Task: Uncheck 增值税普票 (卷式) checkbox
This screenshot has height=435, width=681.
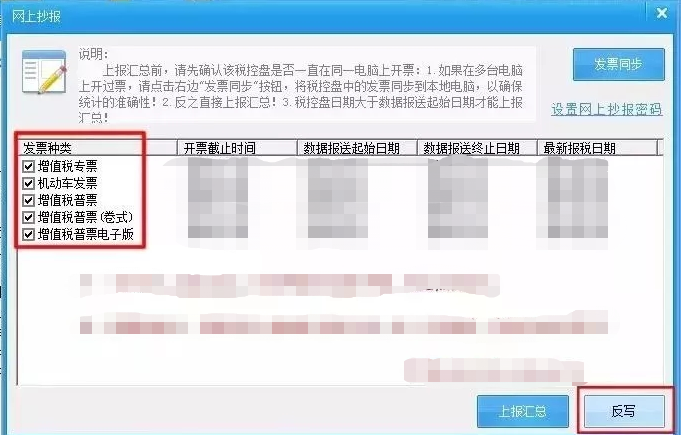Action: pyautogui.click(x=29, y=217)
